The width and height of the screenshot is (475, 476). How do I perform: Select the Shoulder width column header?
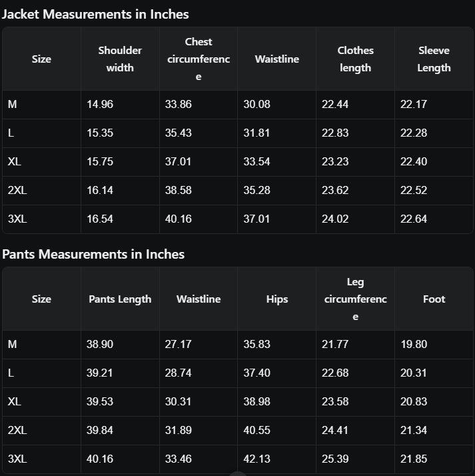coord(120,59)
